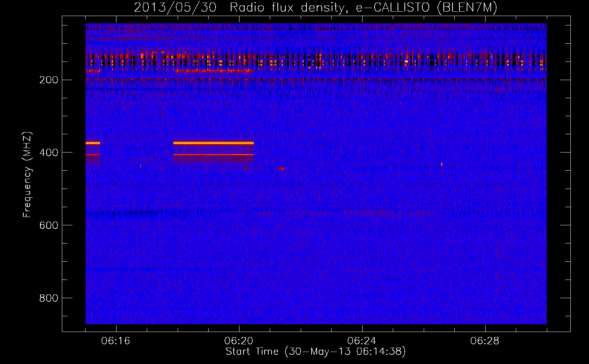The image size is (589, 364).
Task: Select the "200" frequency tick label
Action: coord(48,80)
